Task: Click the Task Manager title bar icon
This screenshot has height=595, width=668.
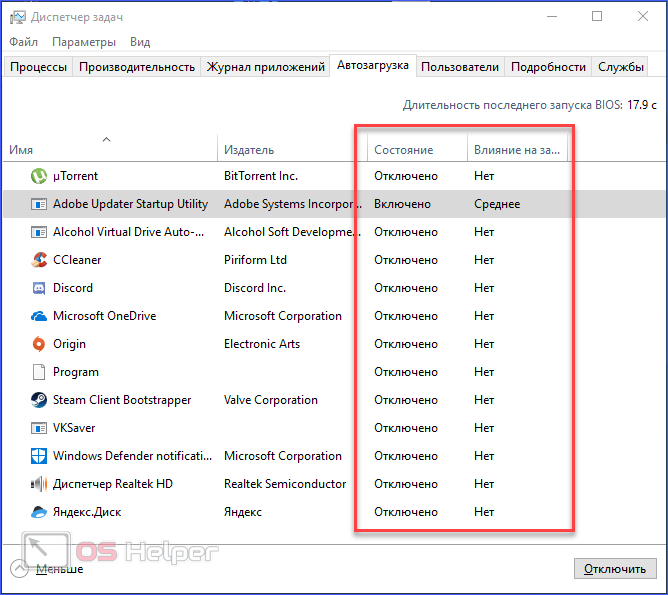Action: [18, 17]
